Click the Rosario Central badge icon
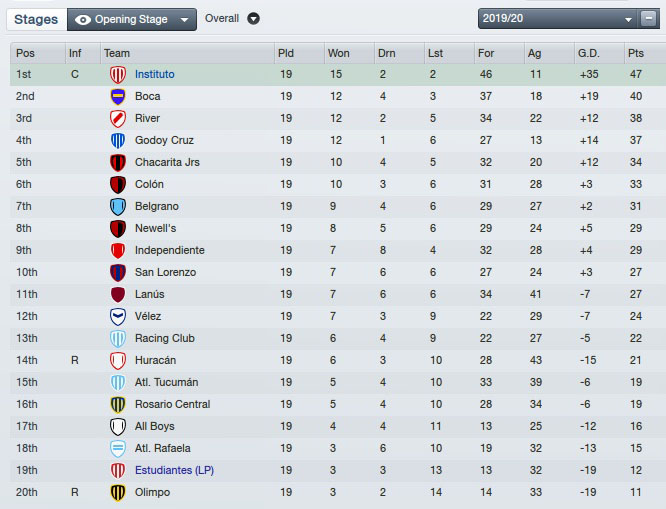 [x=117, y=405]
